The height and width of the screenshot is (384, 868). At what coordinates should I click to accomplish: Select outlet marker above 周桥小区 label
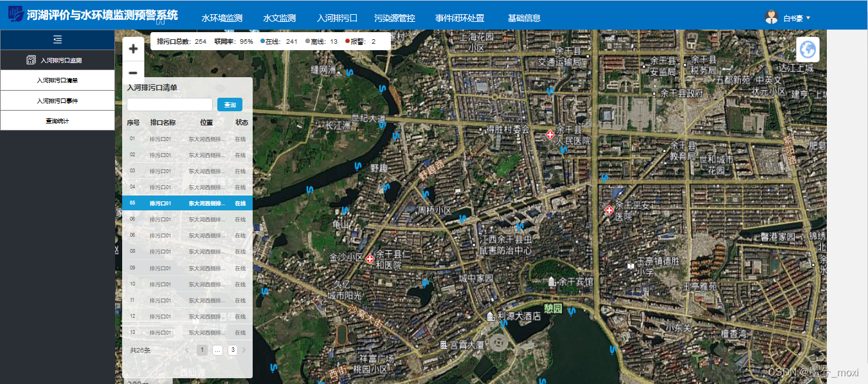(425, 194)
